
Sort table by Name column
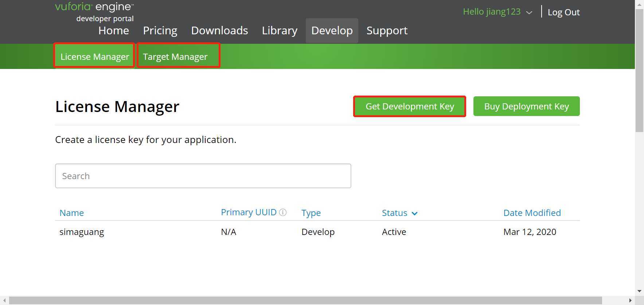click(x=72, y=213)
